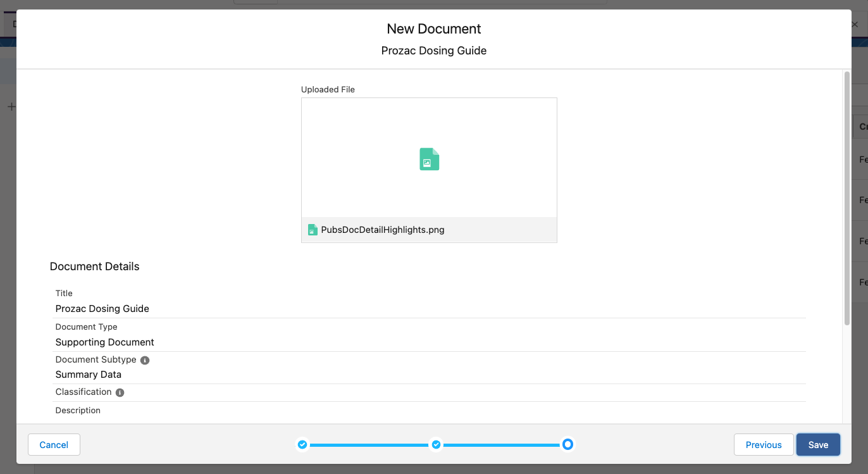Click the current third step indicator
The image size is (868, 474).
click(x=567, y=445)
